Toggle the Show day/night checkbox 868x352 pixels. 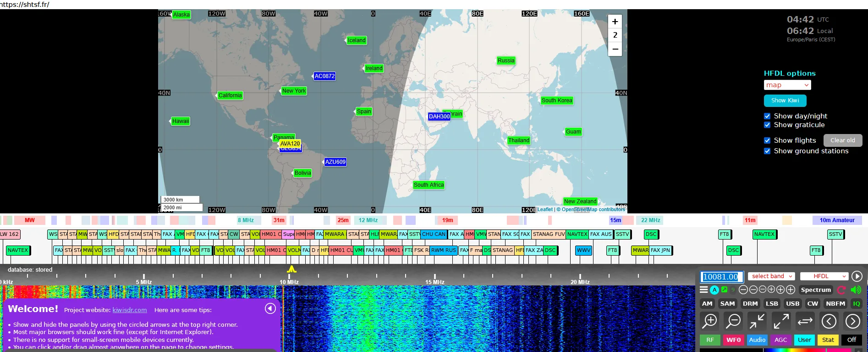(767, 116)
